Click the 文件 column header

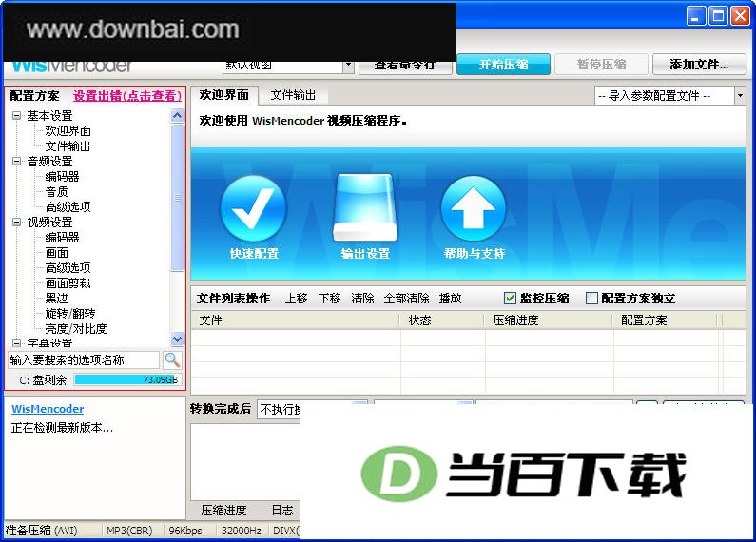[296, 320]
